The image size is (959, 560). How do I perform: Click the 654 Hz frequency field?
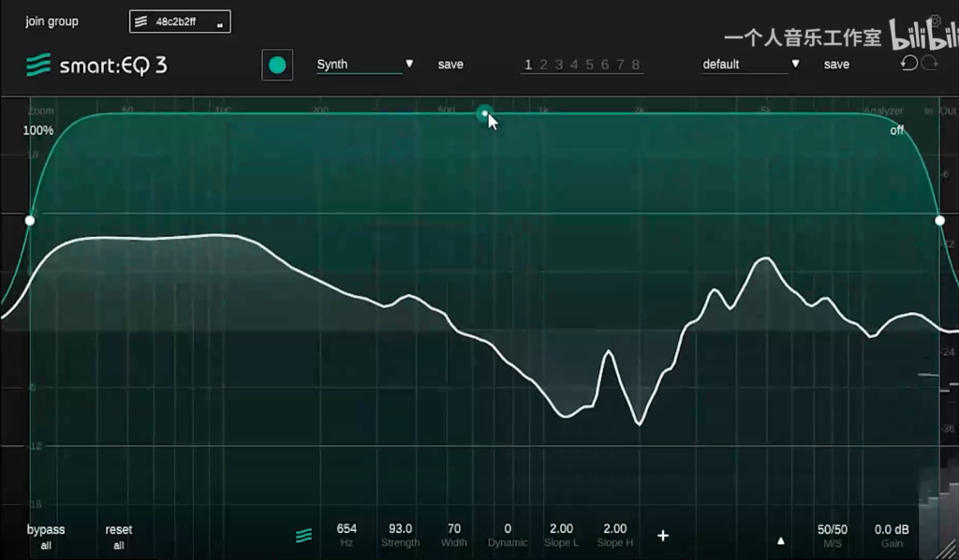(x=347, y=535)
